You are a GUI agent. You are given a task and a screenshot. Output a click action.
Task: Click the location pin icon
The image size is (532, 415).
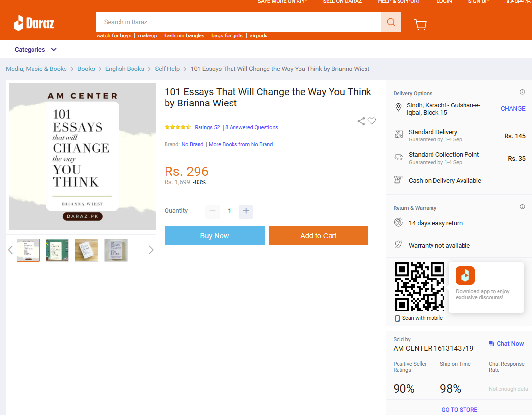399,107
